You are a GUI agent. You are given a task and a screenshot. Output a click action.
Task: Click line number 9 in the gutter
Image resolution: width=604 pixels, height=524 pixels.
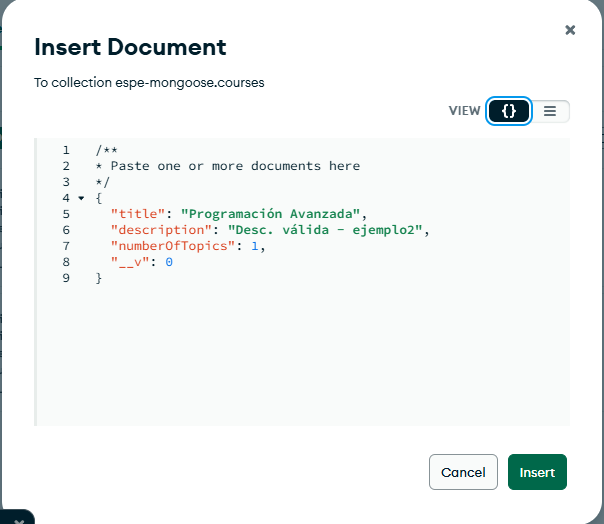click(66, 278)
